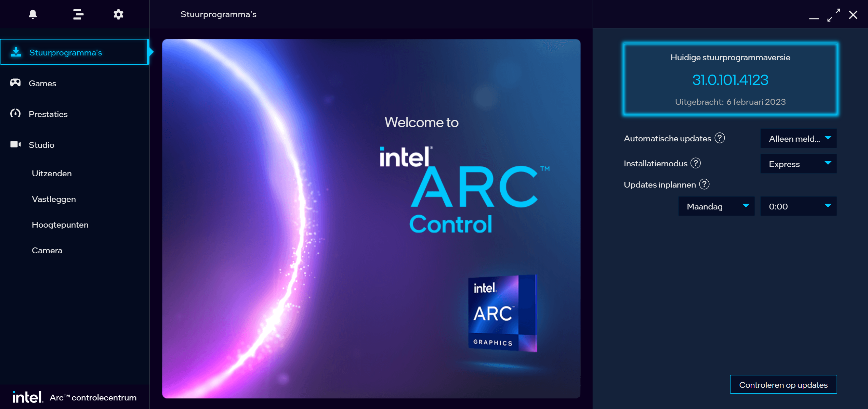Viewport: 868px width, 409px height.
Task: Collapse the sidebar menu icon
Action: 78,14
